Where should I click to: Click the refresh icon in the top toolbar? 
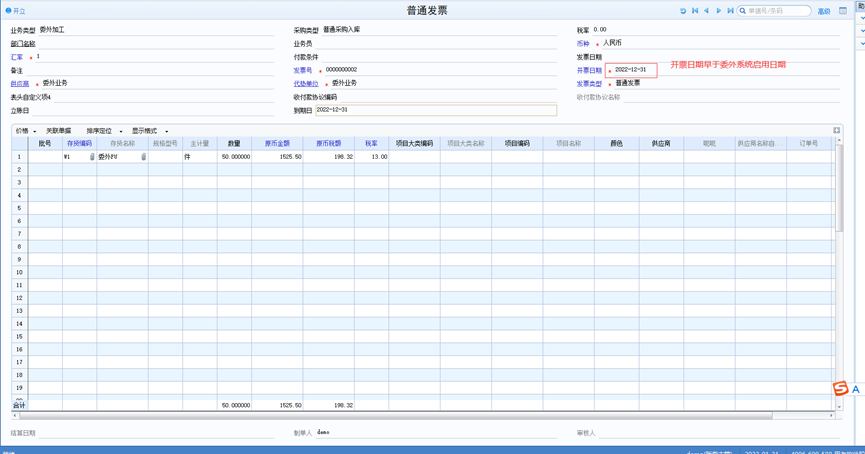tap(683, 11)
